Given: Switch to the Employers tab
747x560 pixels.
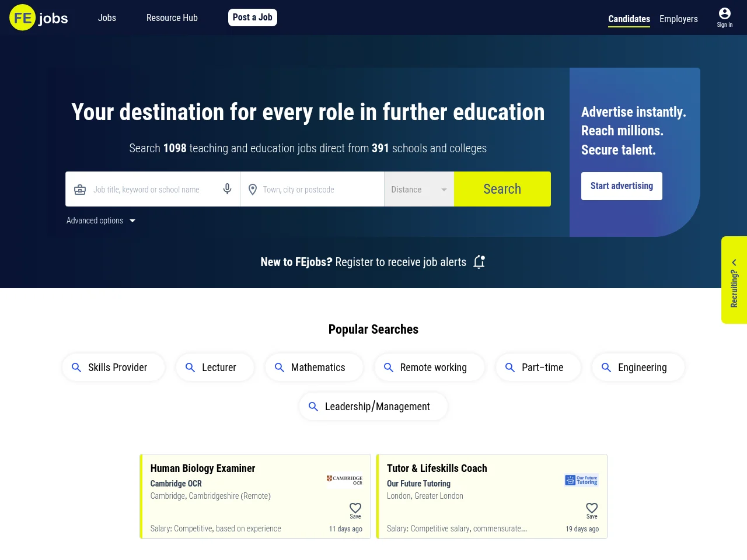Looking at the screenshot, I should point(679,19).
